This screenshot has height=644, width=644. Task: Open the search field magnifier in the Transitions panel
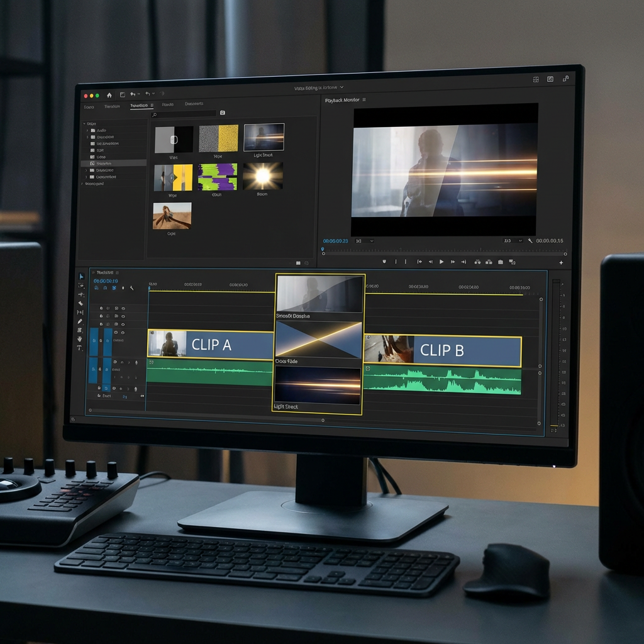point(155,114)
